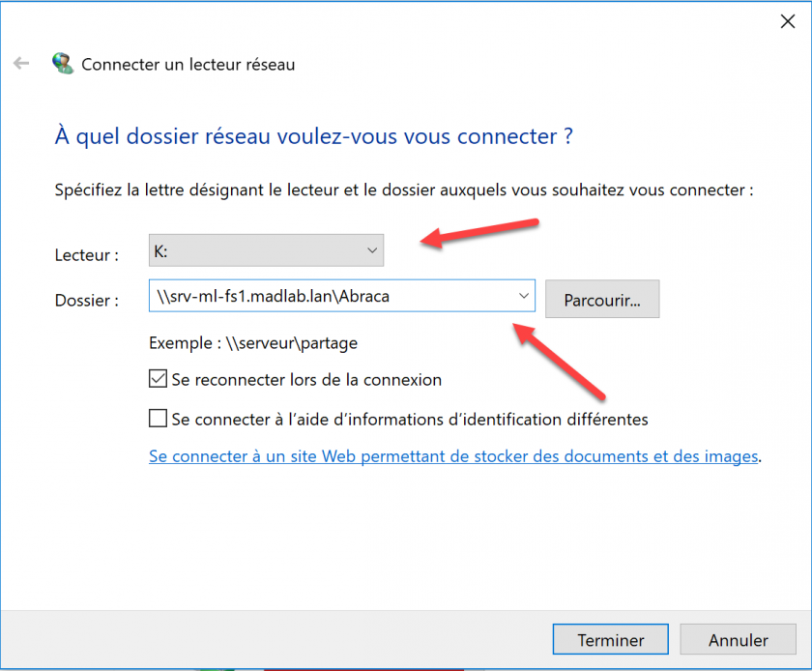Close the Connecter un lecteur réseau dialog
This screenshot has height=671, width=812.
tap(788, 21)
